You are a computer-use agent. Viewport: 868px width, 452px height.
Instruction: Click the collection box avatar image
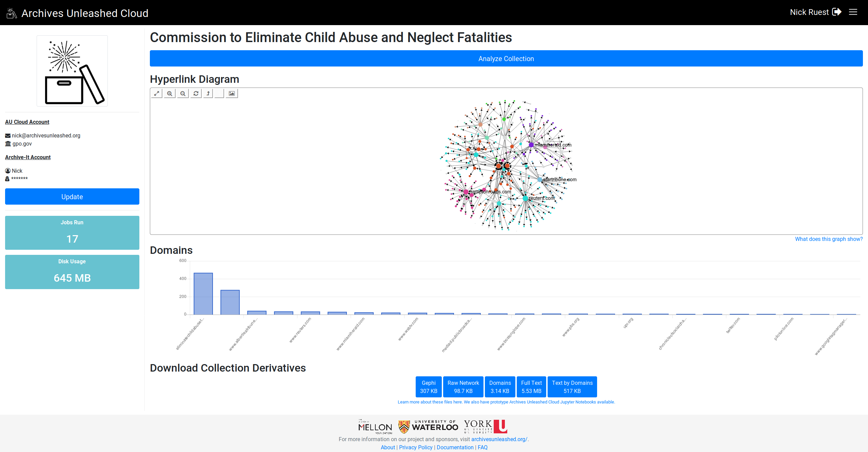pos(72,71)
